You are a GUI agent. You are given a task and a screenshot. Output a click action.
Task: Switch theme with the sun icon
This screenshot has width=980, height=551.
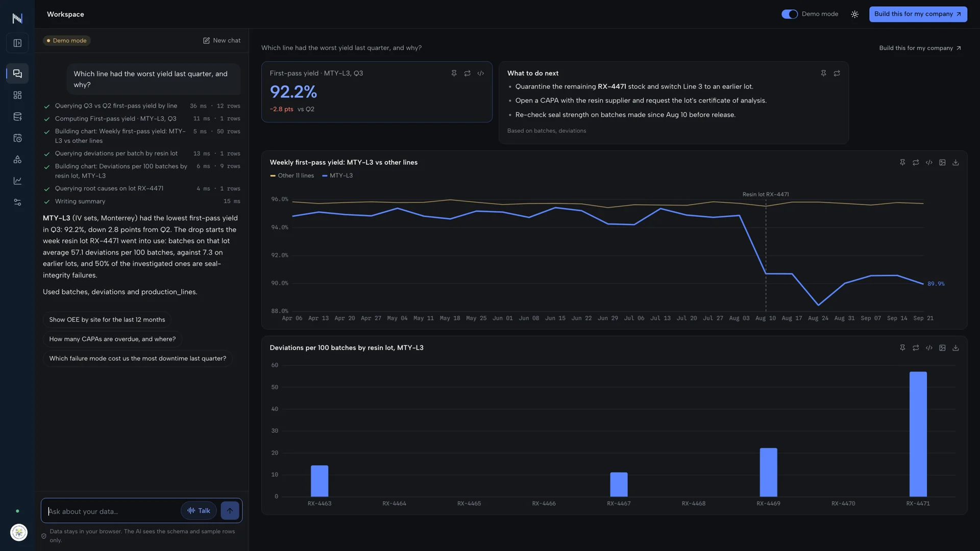pyautogui.click(x=854, y=14)
